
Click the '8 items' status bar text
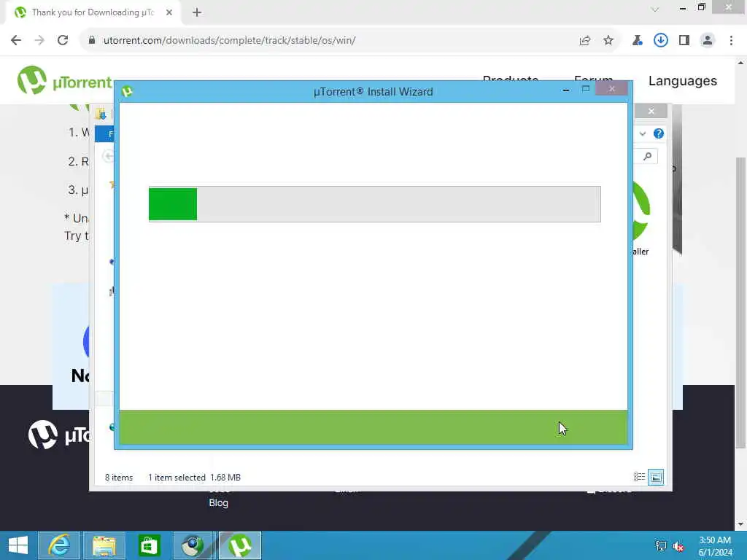(x=119, y=477)
